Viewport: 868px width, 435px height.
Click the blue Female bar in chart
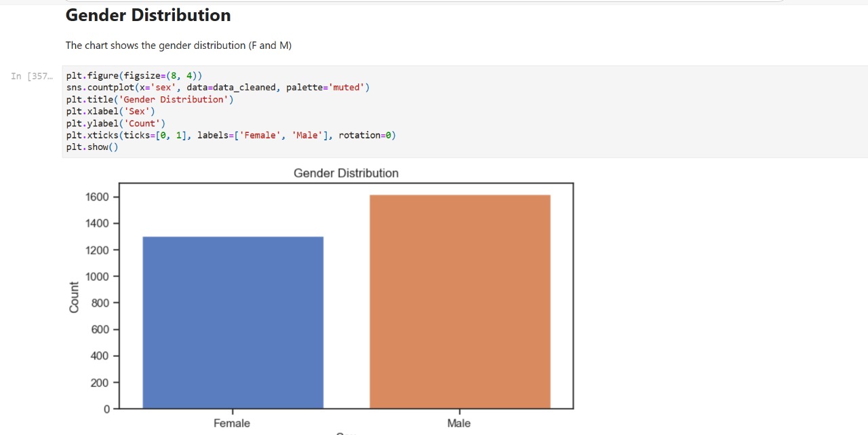233,322
